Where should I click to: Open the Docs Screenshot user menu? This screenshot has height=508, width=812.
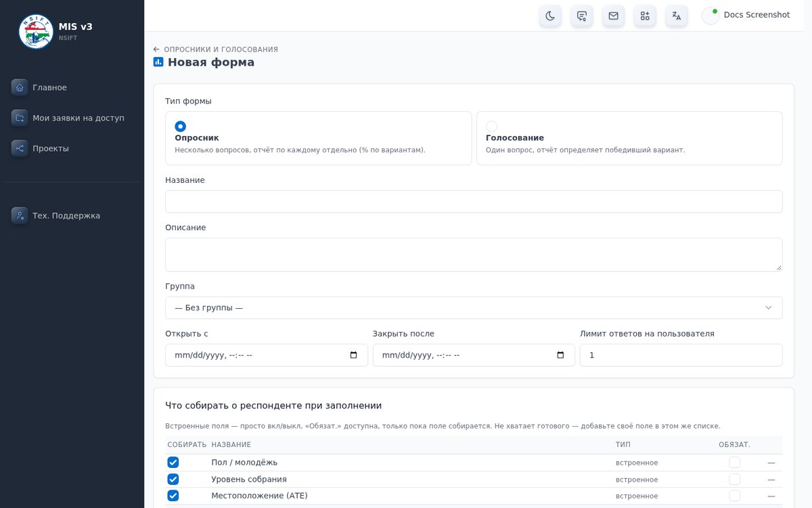[x=746, y=15]
